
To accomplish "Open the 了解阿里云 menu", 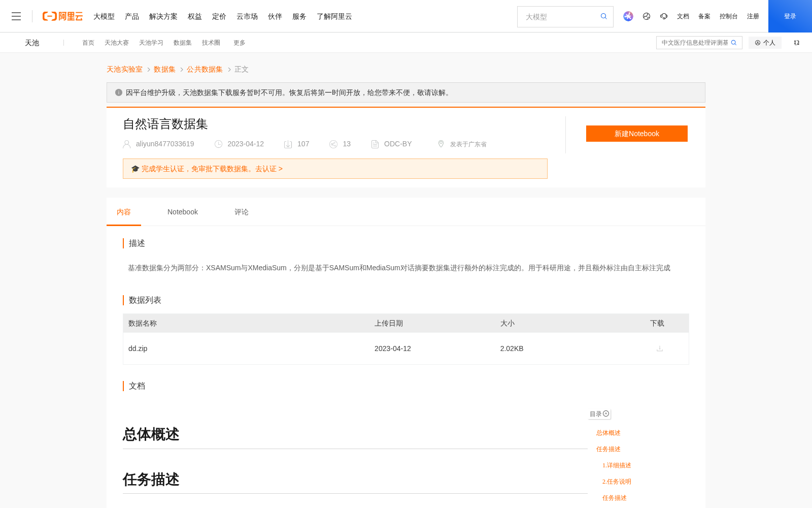I will tap(334, 16).
